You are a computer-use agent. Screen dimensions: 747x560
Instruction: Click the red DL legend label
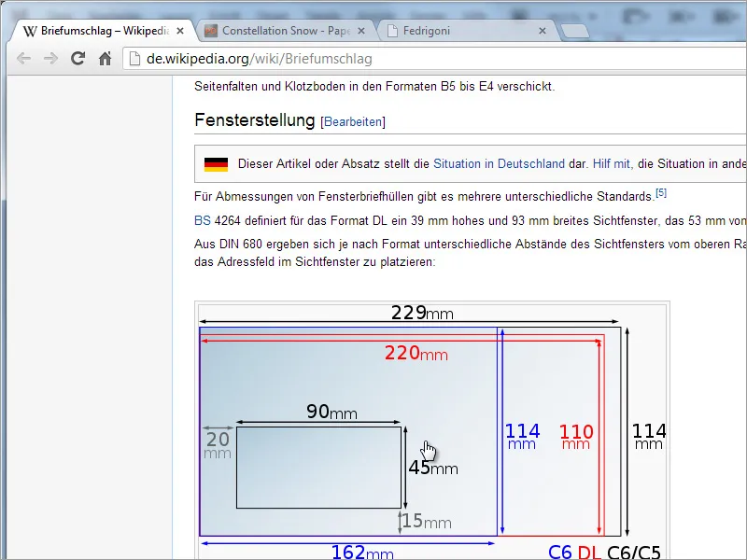pos(589,553)
